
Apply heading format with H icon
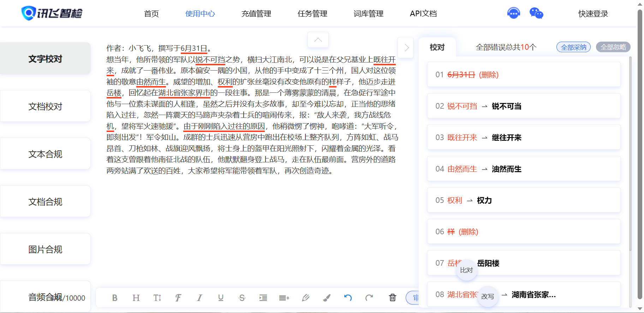136,298
